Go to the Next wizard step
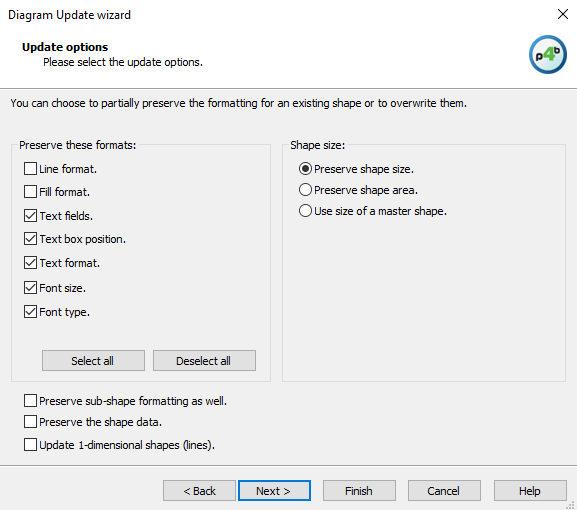The width and height of the screenshot is (577, 510). pyautogui.click(x=274, y=490)
